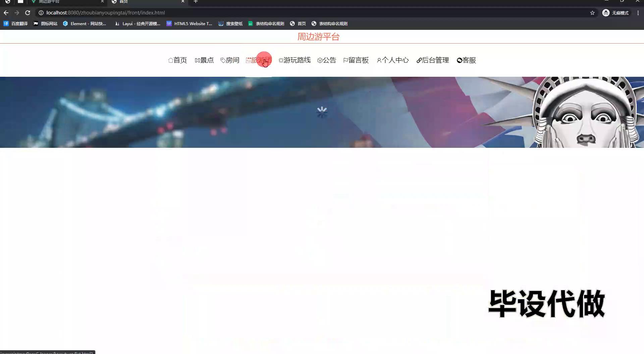This screenshot has height=354, width=644.
Task: Click the site information icon
Action: click(x=41, y=13)
